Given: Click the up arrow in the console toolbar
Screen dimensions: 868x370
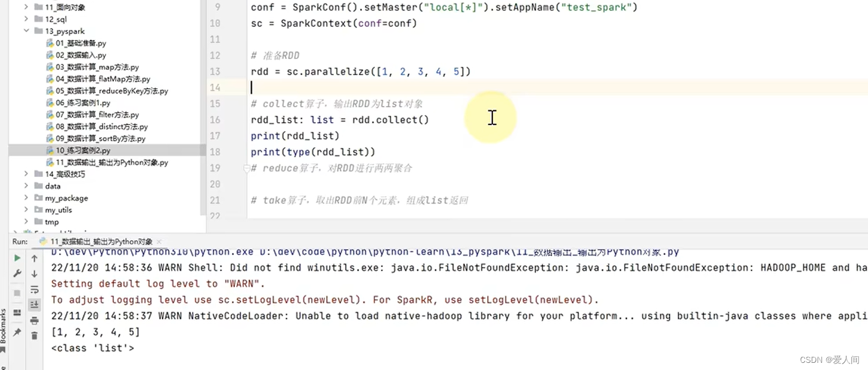Looking at the screenshot, I should tap(34, 258).
